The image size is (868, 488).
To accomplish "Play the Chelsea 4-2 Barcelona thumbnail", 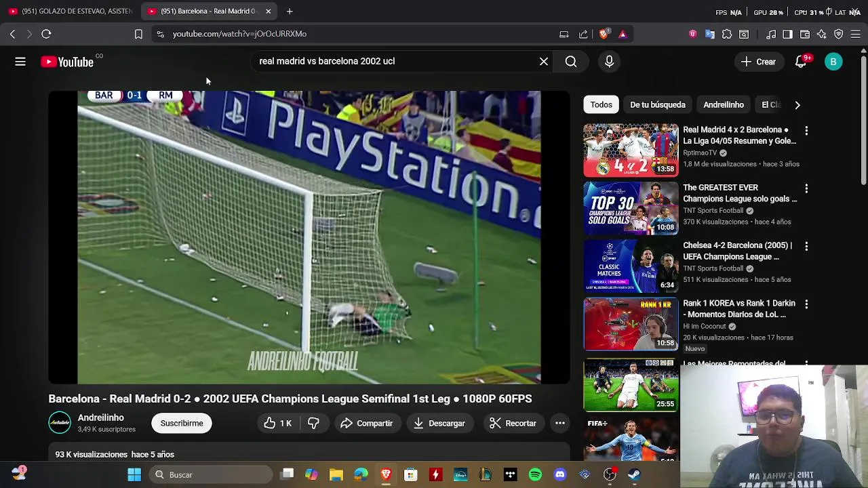I will [631, 266].
